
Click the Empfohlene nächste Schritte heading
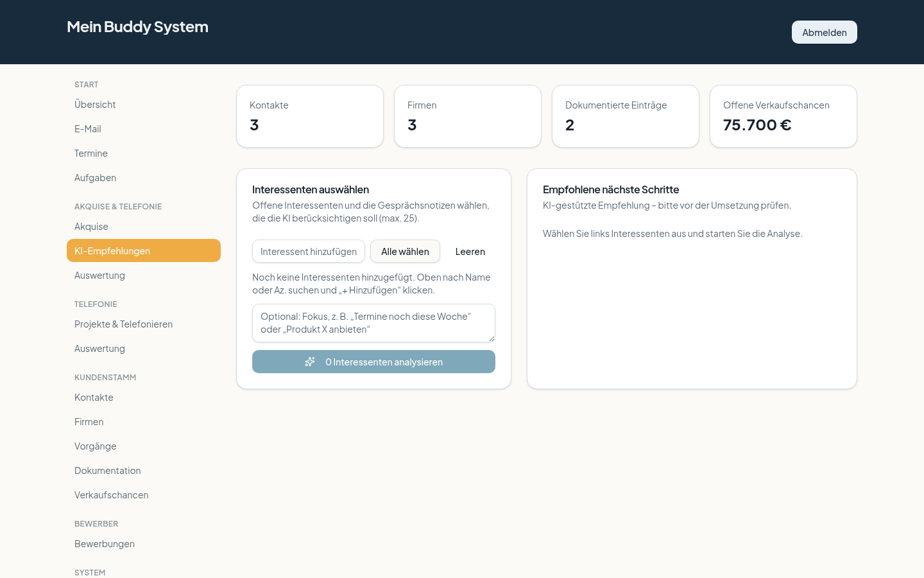pyautogui.click(x=611, y=189)
